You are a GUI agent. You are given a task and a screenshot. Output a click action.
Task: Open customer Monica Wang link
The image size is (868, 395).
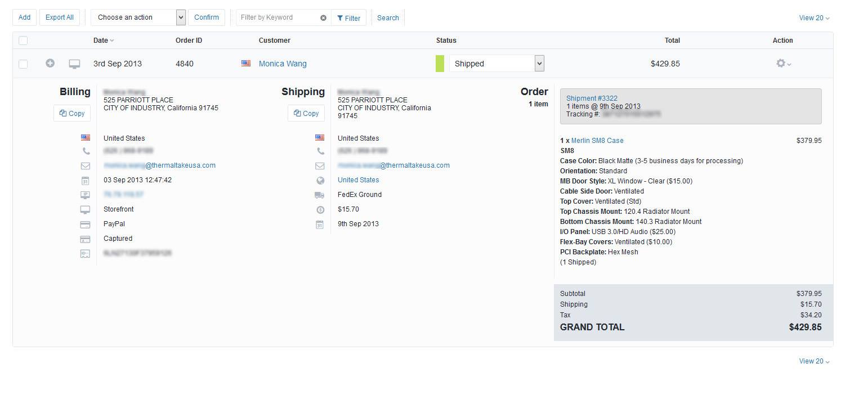pyautogui.click(x=283, y=64)
